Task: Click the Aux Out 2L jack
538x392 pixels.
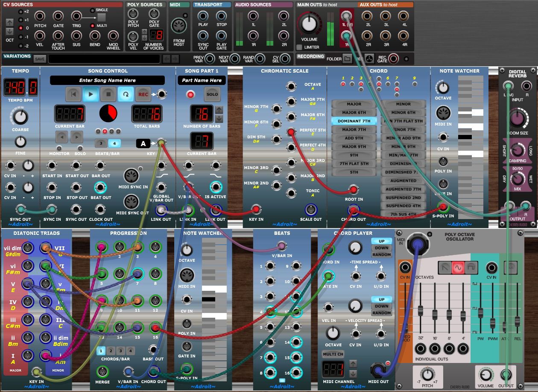Action: tap(368, 16)
